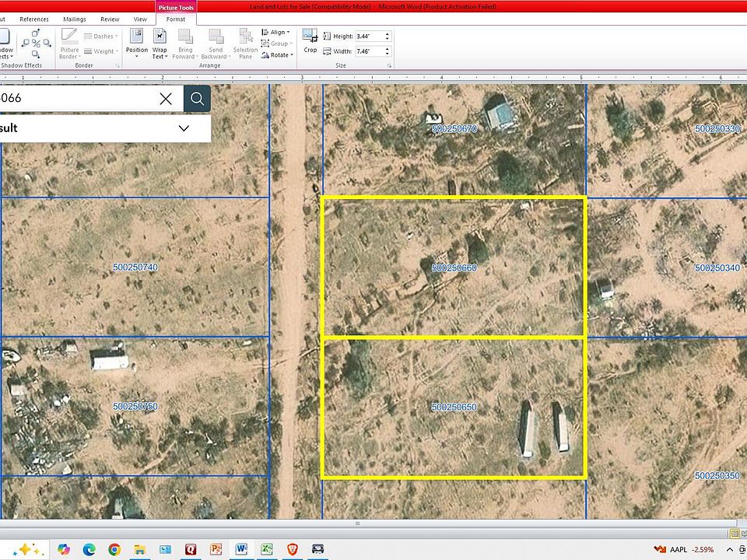The width and height of the screenshot is (747, 560).
Task: Open the Review ribbon tab
Action: (x=110, y=19)
